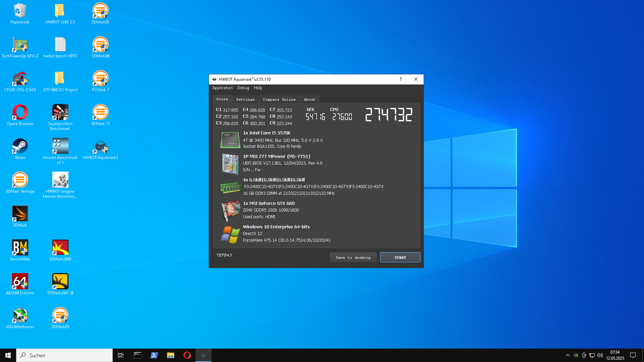Viewport: 644px width, 362px height.
Task: Open the Command Prompt taskbar icon
Action: (x=138, y=355)
